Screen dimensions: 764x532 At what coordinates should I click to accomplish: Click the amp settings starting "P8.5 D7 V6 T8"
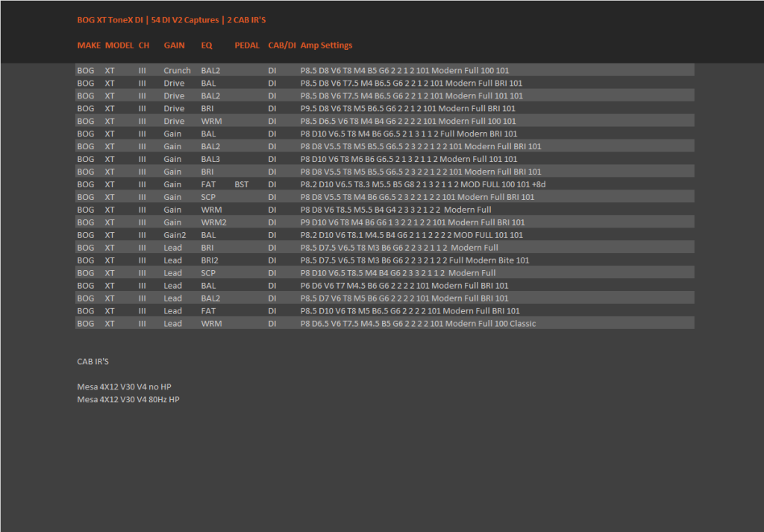404,298
